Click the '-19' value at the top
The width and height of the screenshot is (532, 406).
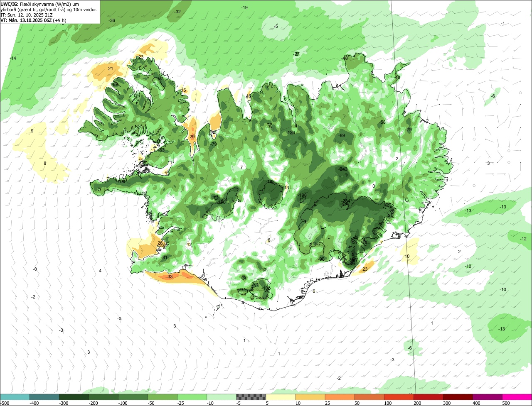coord(244,7)
